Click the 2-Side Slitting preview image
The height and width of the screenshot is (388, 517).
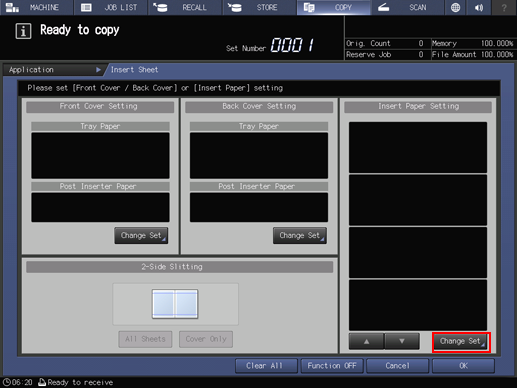[x=175, y=304]
